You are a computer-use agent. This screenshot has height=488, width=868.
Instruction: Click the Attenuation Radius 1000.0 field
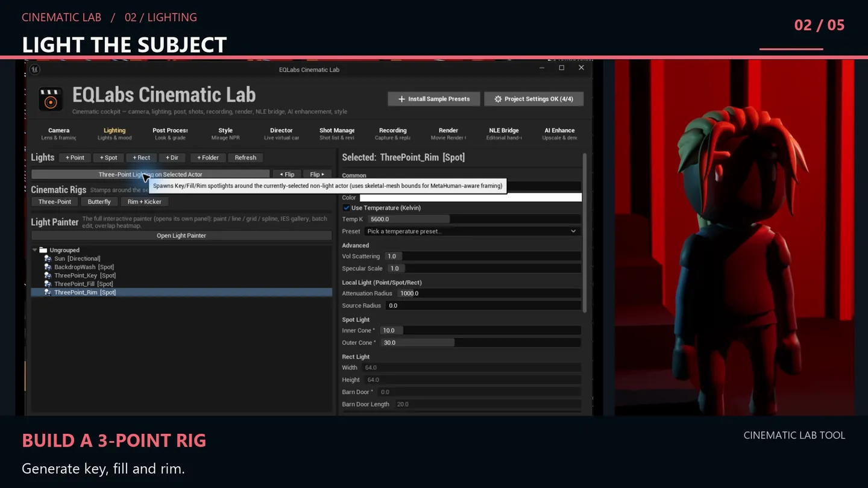point(488,293)
